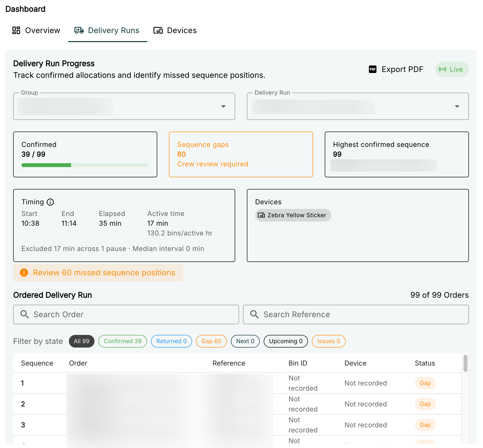Viewport: 483px width, 448px height.
Task: Click the Sequence gaps card
Action: click(241, 154)
